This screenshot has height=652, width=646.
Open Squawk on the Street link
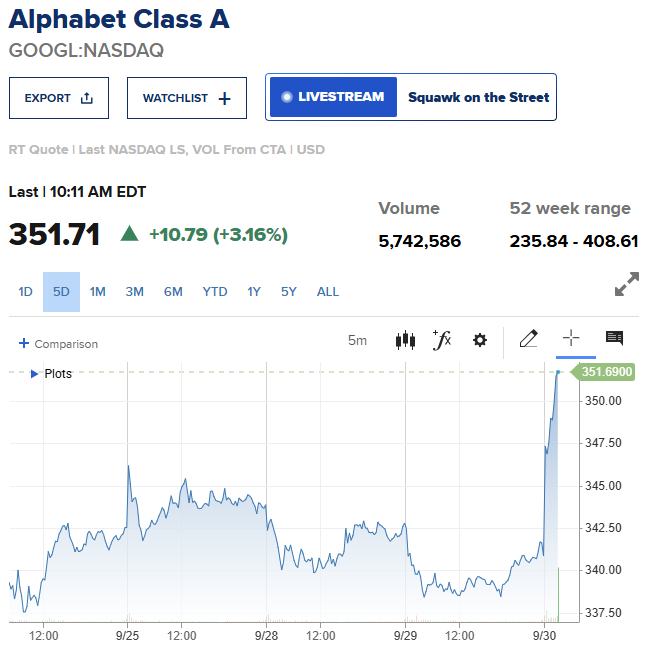[x=478, y=97]
